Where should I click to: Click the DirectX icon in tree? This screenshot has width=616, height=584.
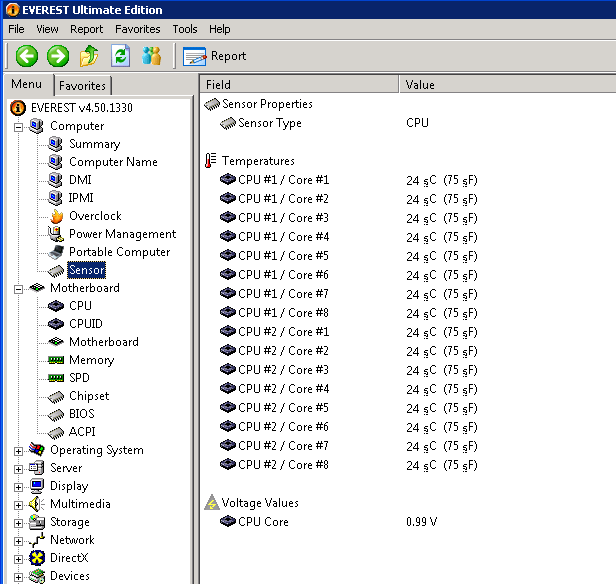pyautogui.click(x=37, y=558)
